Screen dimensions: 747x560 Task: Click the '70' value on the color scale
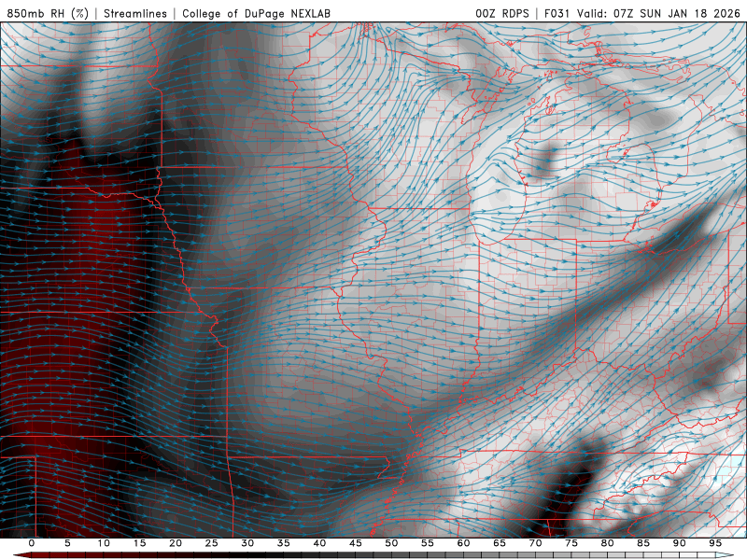(535, 543)
